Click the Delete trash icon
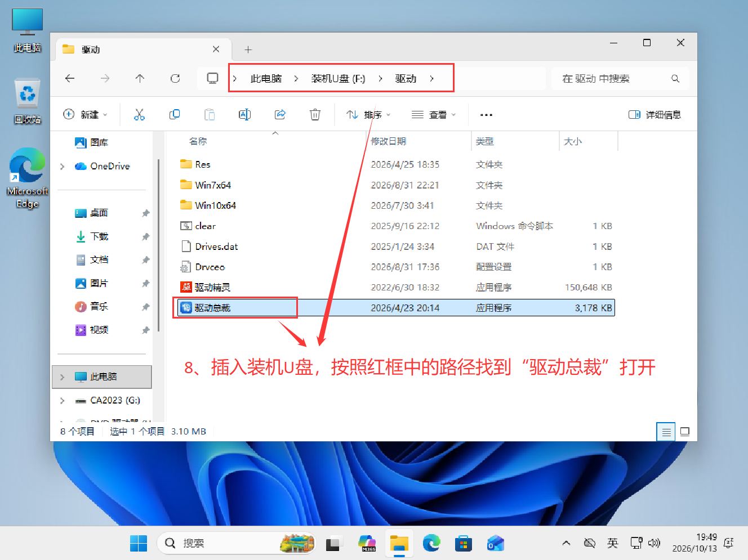The height and width of the screenshot is (560, 748). tap(315, 115)
